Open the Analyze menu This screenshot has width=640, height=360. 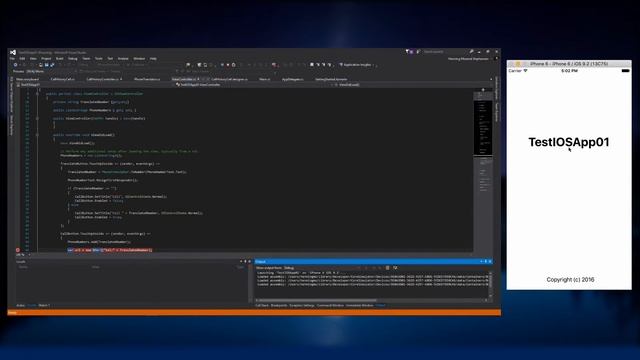123,59
